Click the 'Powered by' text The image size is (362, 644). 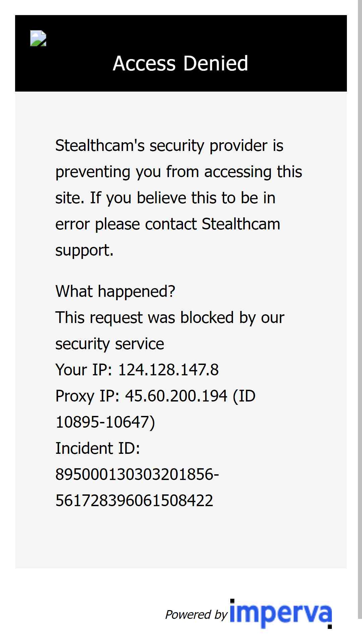click(x=196, y=614)
